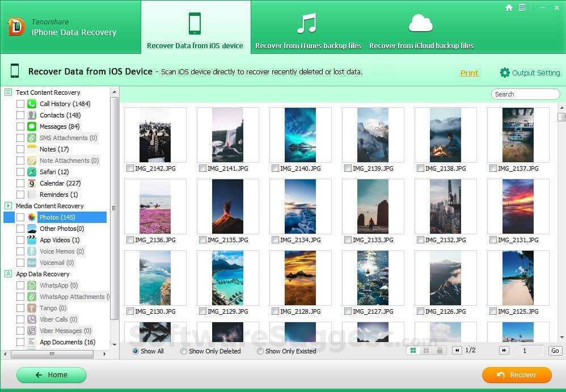Open the Calendar recovery icon

(x=31, y=183)
